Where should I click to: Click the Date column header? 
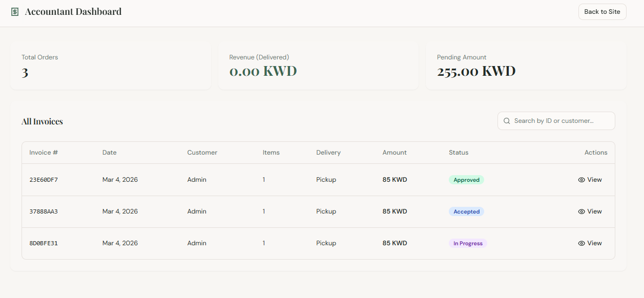point(110,153)
